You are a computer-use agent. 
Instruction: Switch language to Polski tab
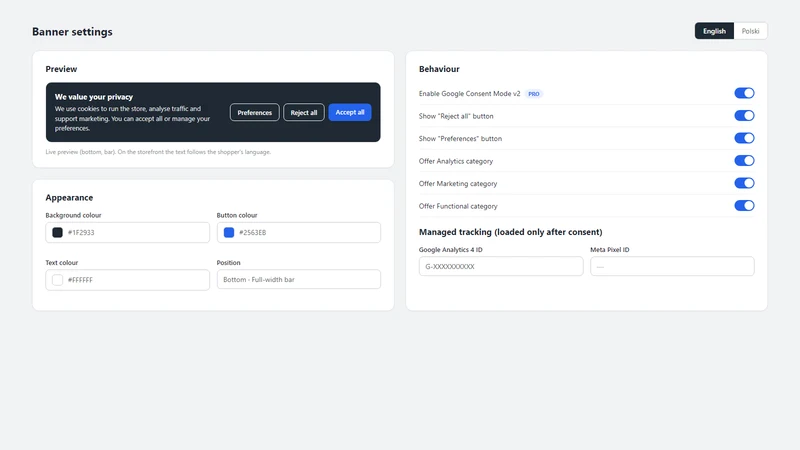750,31
